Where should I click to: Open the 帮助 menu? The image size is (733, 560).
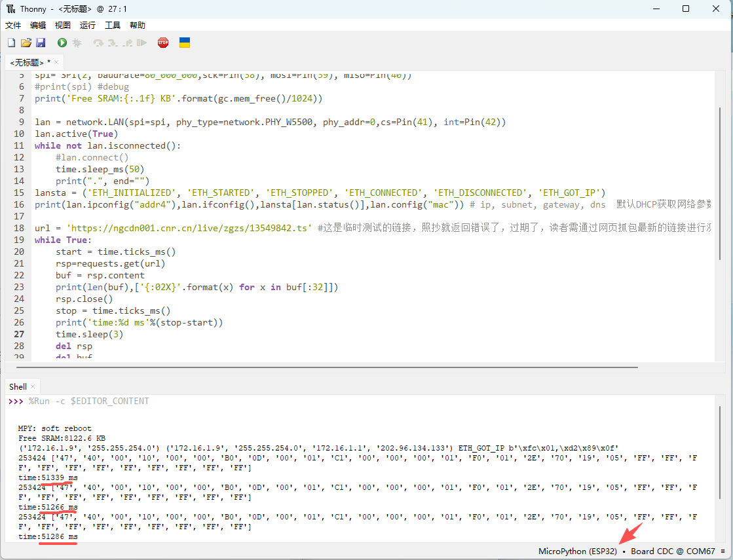coord(138,25)
